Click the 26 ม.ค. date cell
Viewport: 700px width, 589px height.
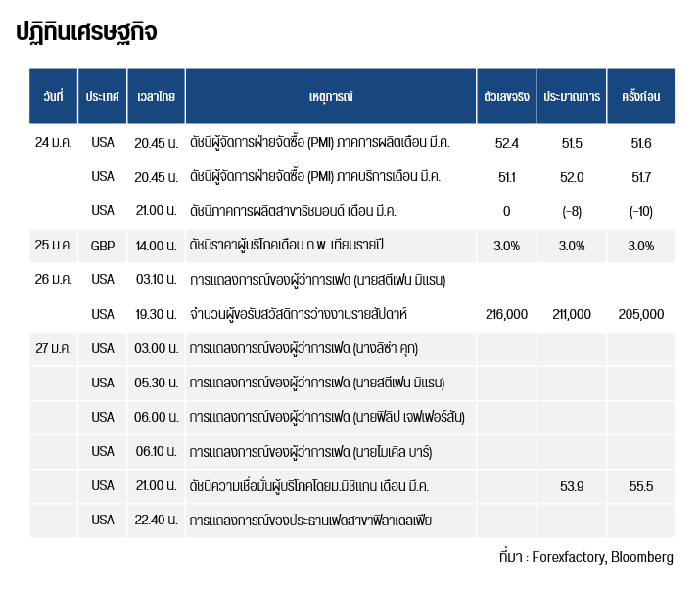coord(53,280)
